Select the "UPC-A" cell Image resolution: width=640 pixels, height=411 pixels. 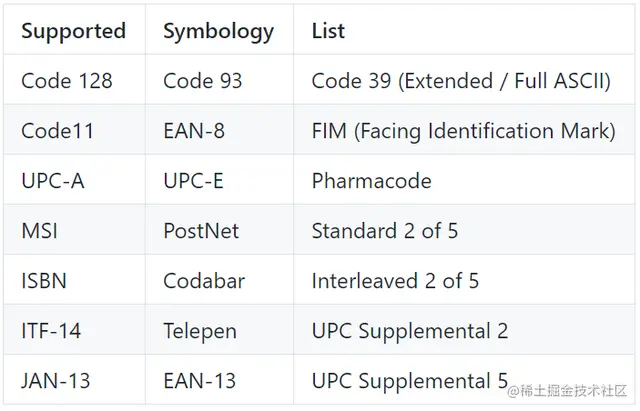point(53,181)
